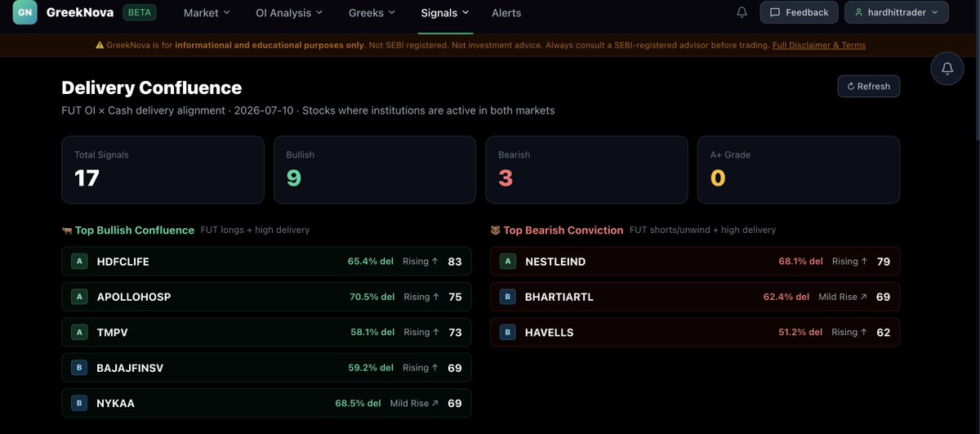Click the Top Bullish Confluence heading
Screen dimensions: 980x434
pyautogui.click(x=135, y=230)
